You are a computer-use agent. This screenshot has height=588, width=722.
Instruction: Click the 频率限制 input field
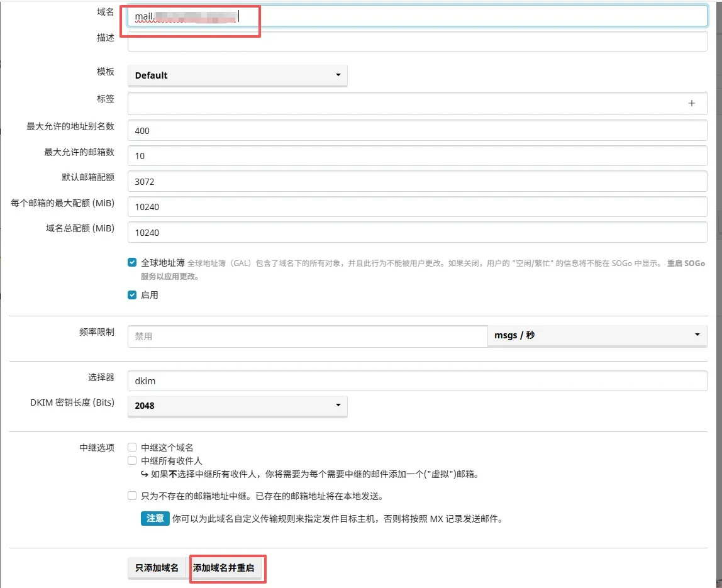point(307,336)
